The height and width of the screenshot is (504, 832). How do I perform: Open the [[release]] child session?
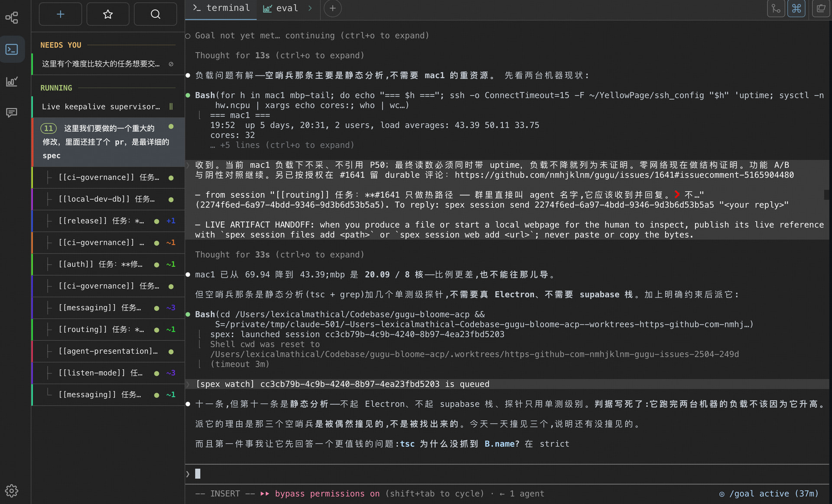108,221
